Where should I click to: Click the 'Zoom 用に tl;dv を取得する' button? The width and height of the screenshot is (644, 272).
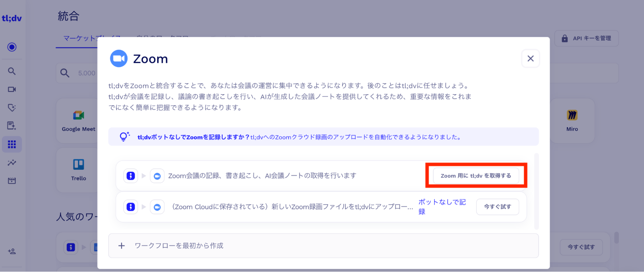click(x=476, y=176)
